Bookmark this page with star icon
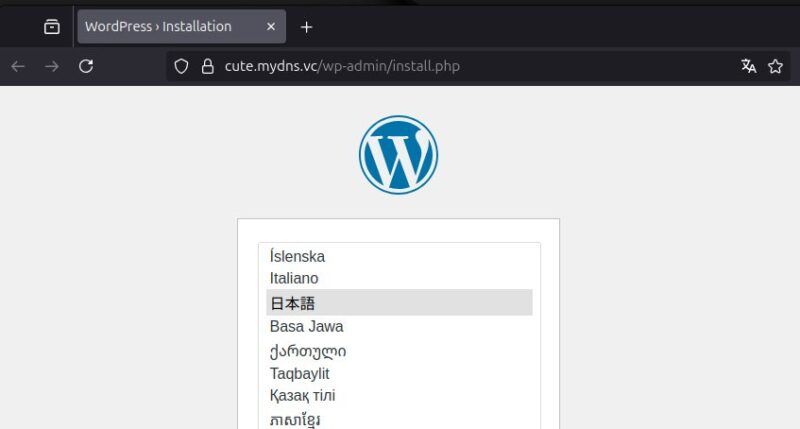This screenshot has width=800, height=429. [776, 66]
